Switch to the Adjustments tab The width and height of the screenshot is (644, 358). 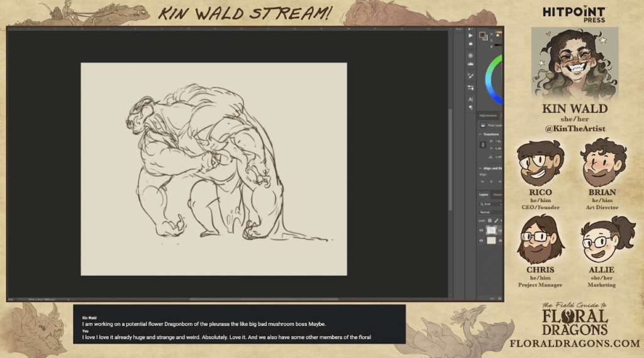click(x=488, y=116)
